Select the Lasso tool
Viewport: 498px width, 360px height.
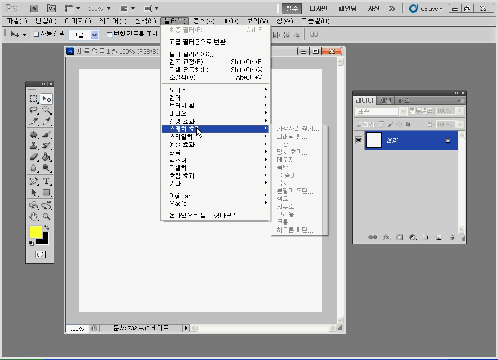pyautogui.click(x=34, y=110)
